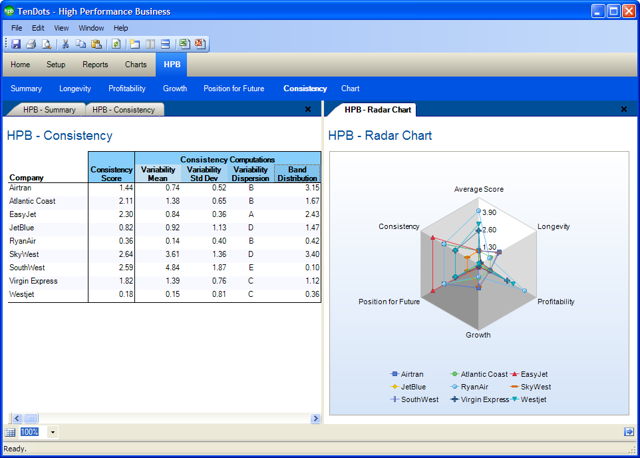Click the Cut scissors icon
Screen dimensions: 640x458
65,44
